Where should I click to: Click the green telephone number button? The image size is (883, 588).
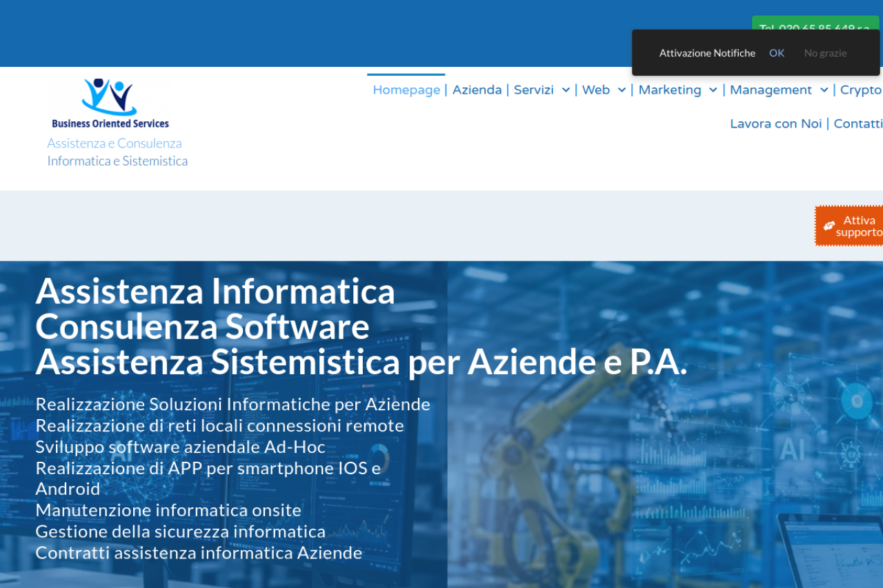coord(815,23)
